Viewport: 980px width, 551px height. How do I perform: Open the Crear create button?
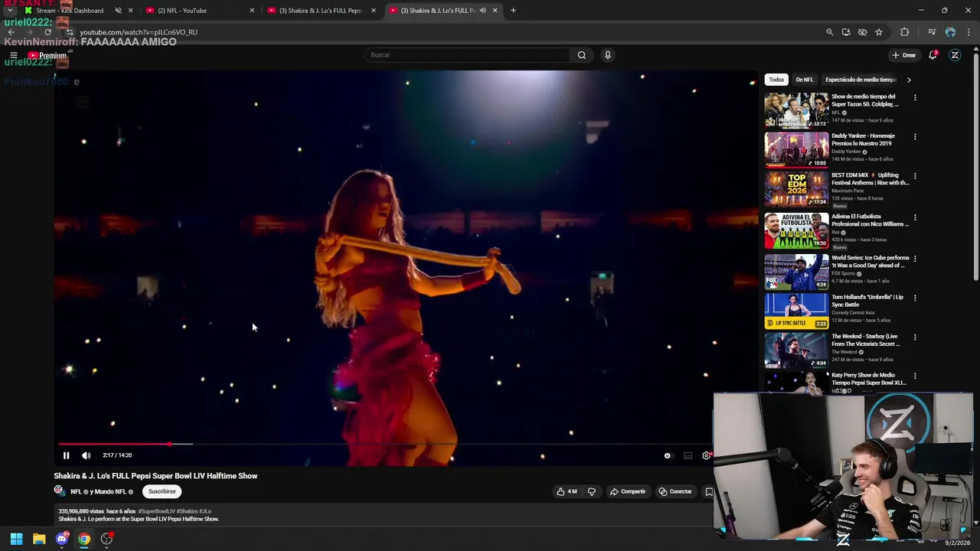pos(903,55)
